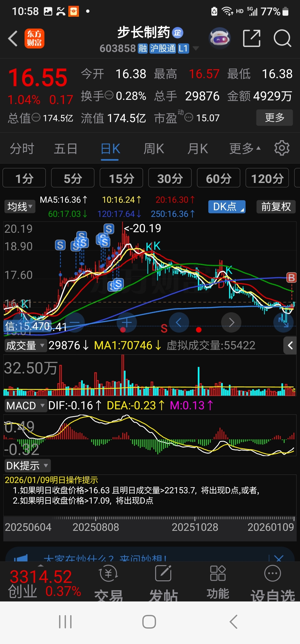Open the DK提示 dropdown
Image resolution: width=300 pixels, height=644 pixels.
click(27, 465)
